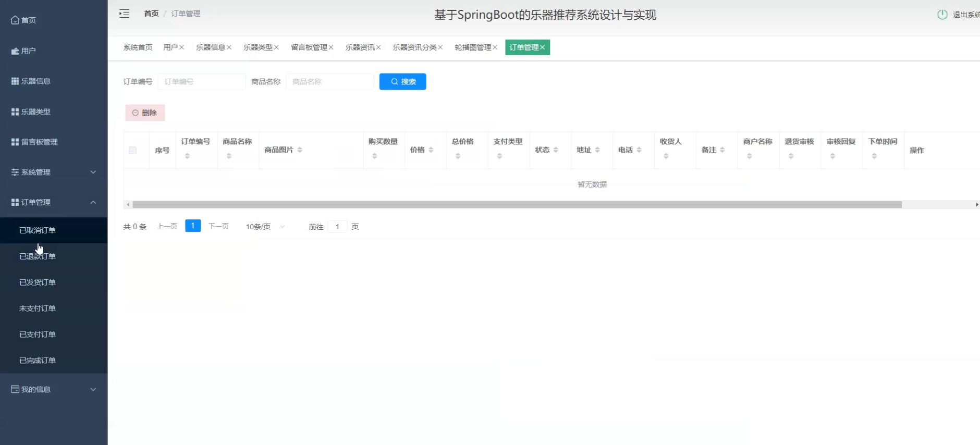
Task: Go to 下一页 in pagination
Action: pyautogui.click(x=218, y=226)
